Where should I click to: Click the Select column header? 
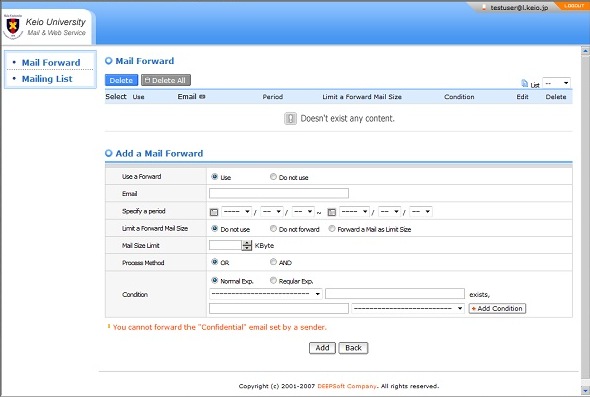(116, 97)
